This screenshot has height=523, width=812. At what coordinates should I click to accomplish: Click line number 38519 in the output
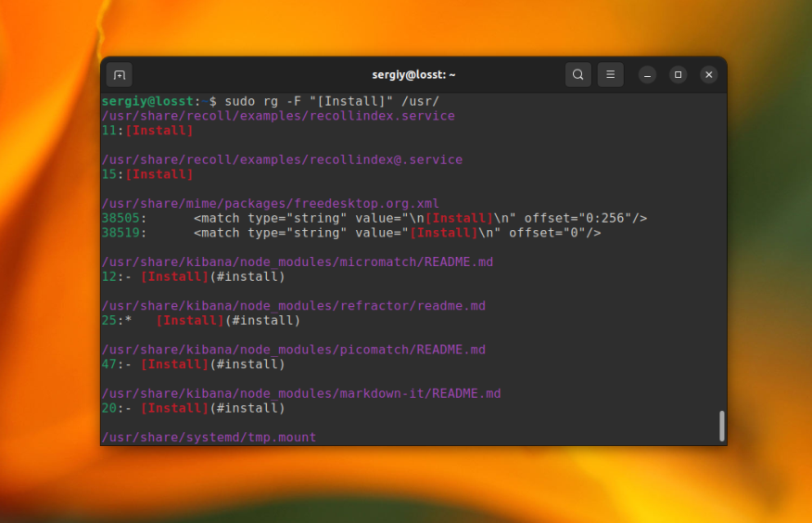(x=121, y=233)
